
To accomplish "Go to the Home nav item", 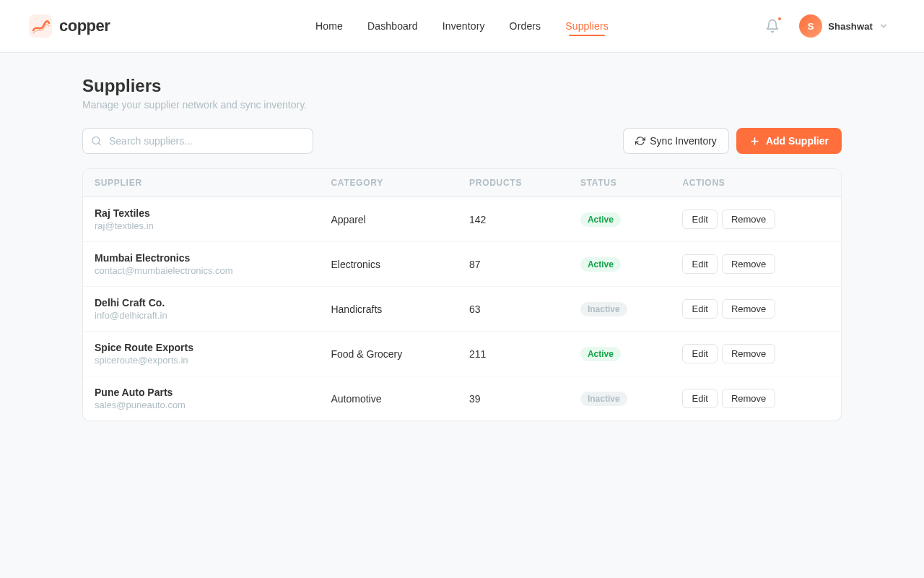I will coord(329,26).
